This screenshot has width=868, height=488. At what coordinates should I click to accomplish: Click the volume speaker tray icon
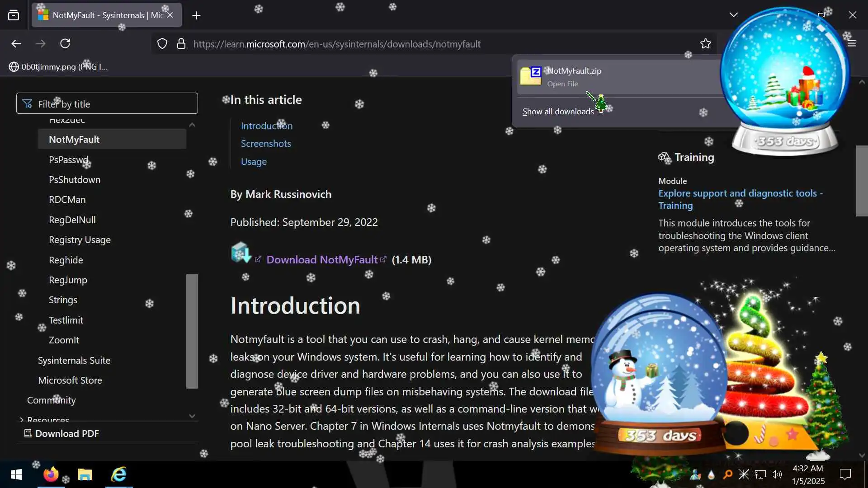[x=776, y=474]
